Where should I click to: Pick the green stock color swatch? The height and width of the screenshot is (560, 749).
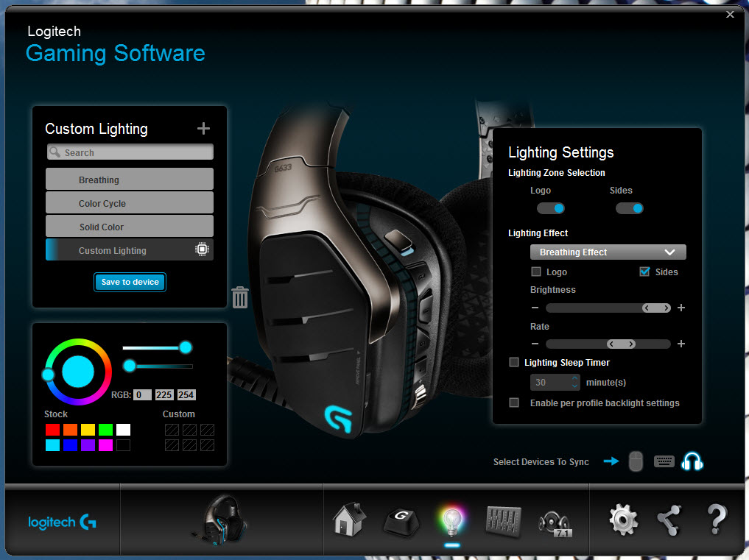[105, 430]
